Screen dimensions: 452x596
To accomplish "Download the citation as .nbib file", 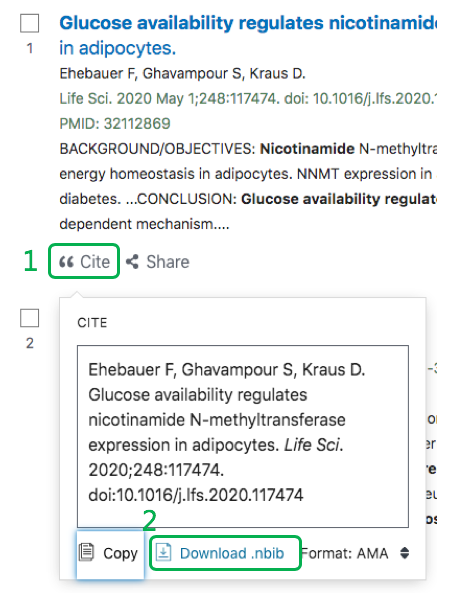I will (x=225, y=553).
